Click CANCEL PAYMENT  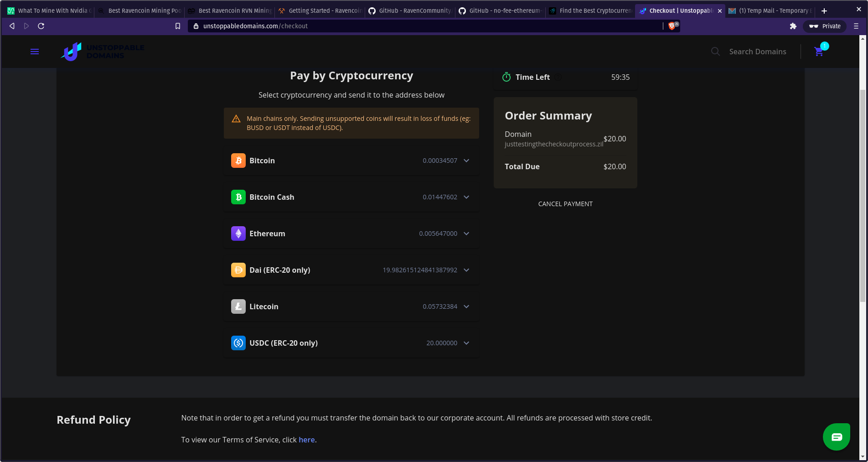[x=565, y=204]
